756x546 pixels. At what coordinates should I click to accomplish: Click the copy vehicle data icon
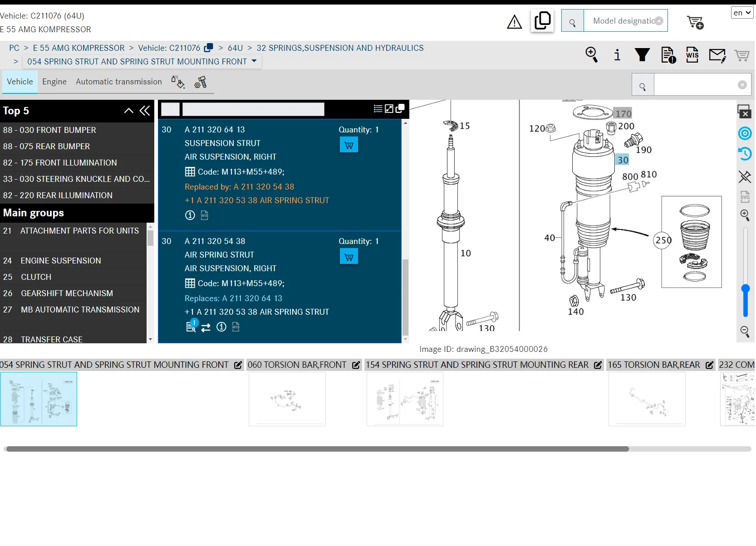coord(542,21)
